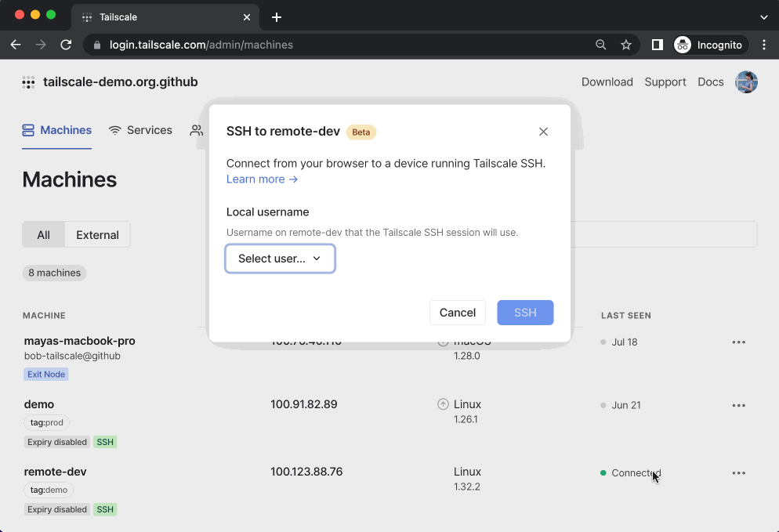The image size is (779, 532).
Task: Click the SSH badge on demo
Action: tap(105, 442)
